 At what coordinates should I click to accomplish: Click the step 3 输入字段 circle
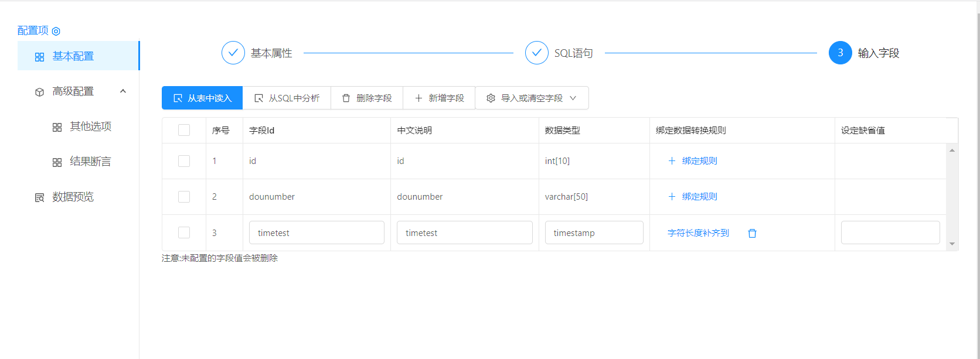point(840,53)
